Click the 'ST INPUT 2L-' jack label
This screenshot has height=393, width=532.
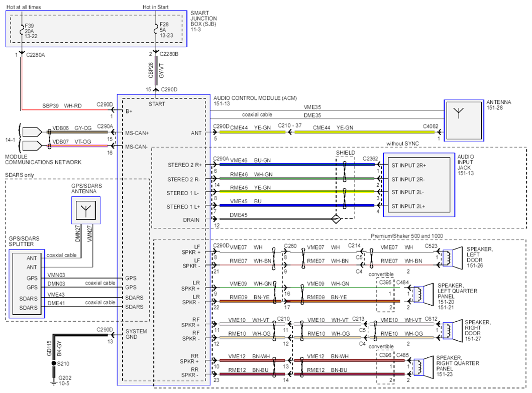click(x=407, y=192)
